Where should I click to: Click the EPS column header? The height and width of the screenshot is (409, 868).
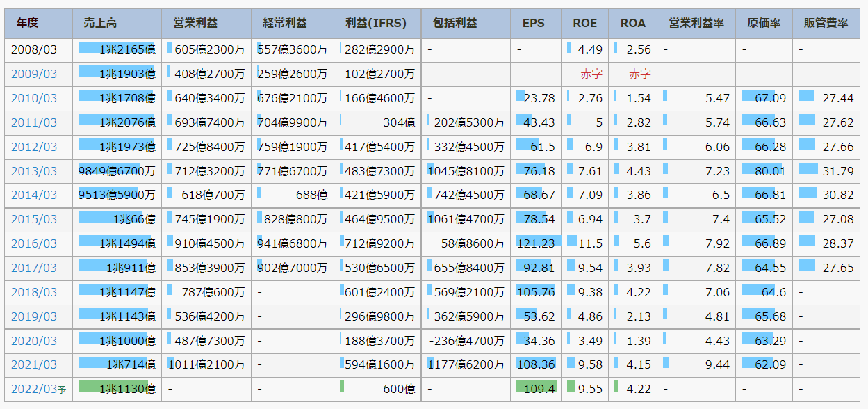coord(535,24)
